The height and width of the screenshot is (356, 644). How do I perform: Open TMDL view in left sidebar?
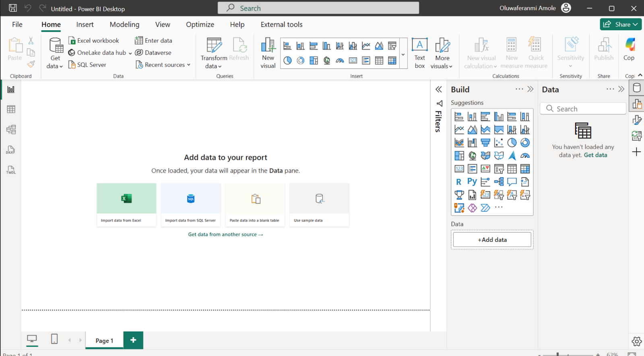coord(11,170)
